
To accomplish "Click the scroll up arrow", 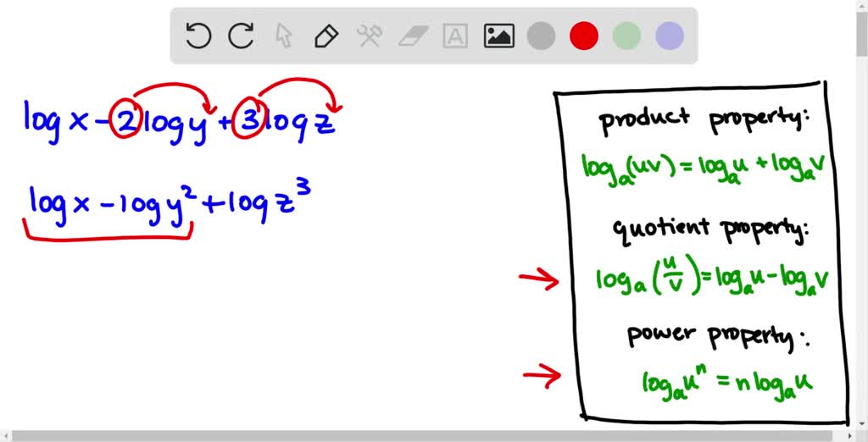I will [862, 4].
